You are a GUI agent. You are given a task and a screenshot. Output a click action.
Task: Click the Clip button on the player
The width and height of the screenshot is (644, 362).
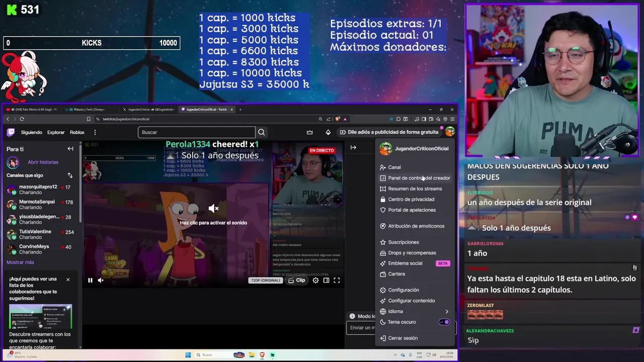point(297,281)
